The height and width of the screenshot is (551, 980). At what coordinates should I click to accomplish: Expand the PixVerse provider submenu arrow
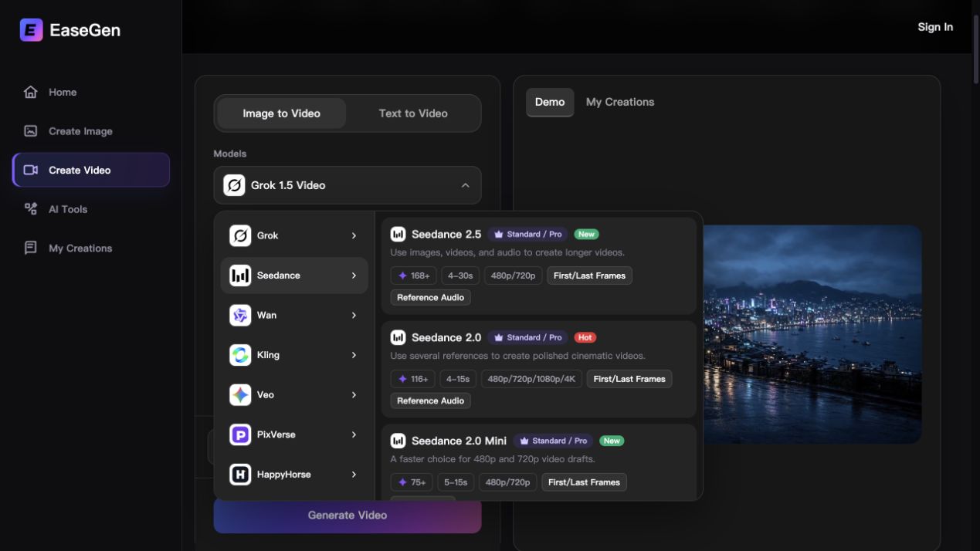[354, 434]
